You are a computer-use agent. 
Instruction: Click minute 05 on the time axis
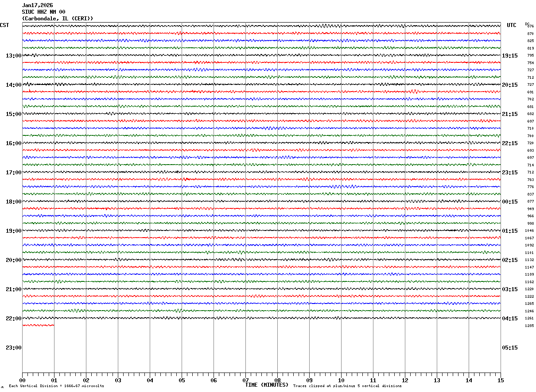tap(182, 380)
